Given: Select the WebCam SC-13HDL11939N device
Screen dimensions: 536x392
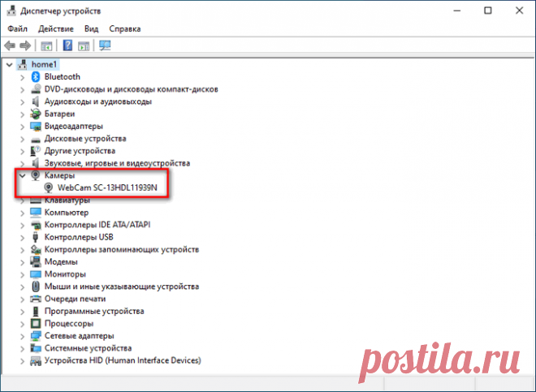Looking at the screenshot, I should [107, 187].
